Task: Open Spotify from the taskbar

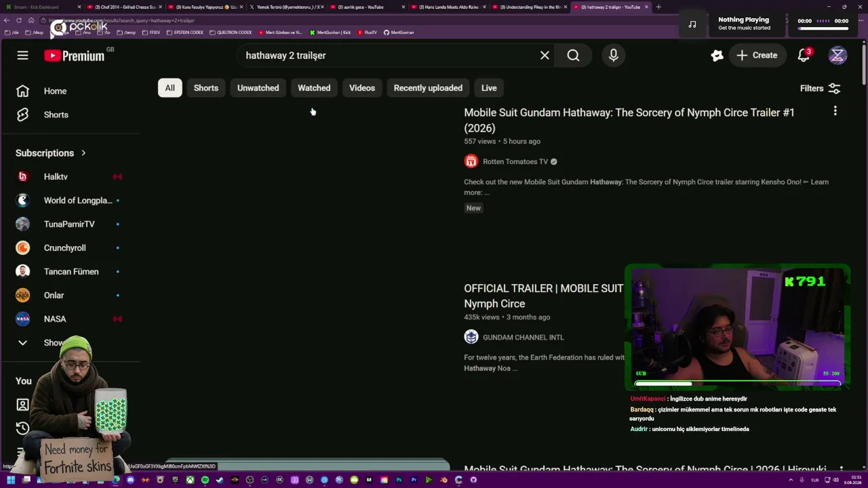Action: pyautogui.click(x=205, y=480)
